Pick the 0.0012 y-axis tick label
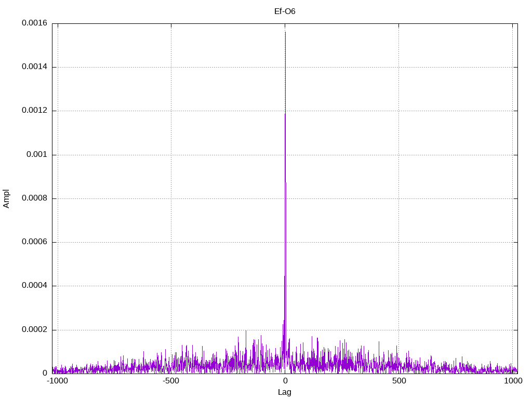 point(34,111)
